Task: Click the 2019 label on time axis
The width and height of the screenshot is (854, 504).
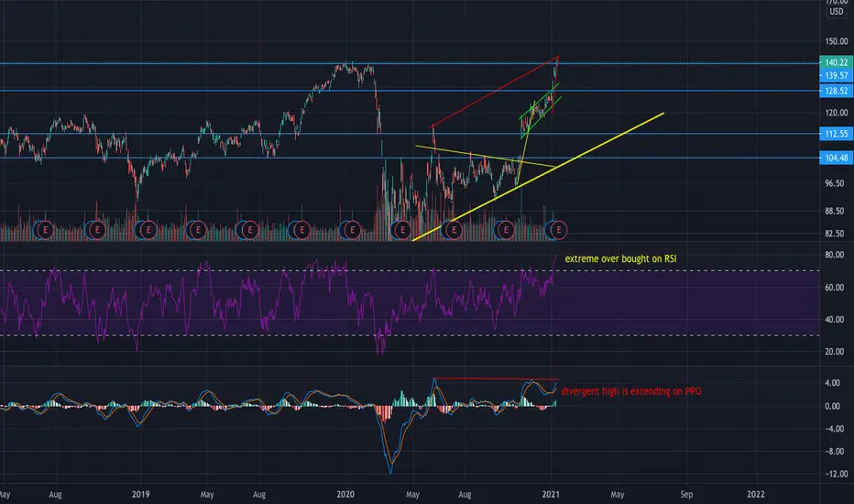Action: tap(141, 494)
